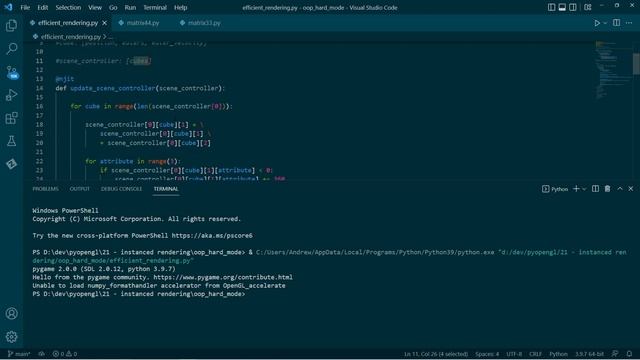The width and height of the screenshot is (640, 360).
Task: Open the File menu
Action: click(25, 7)
